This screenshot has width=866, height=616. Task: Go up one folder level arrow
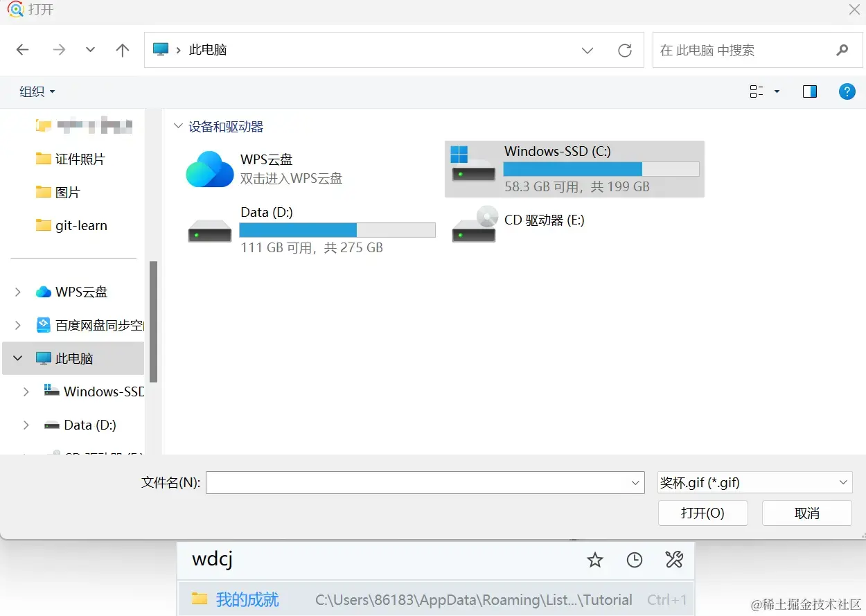click(123, 50)
